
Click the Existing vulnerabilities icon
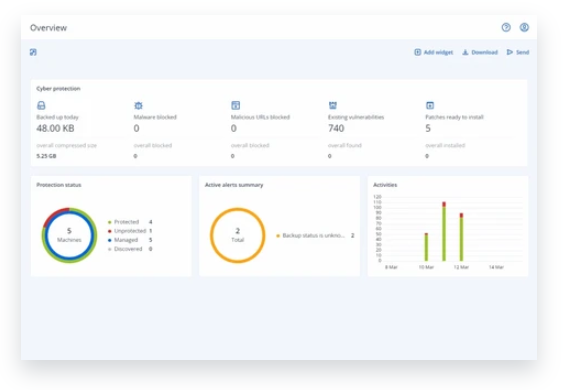click(333, 105)
